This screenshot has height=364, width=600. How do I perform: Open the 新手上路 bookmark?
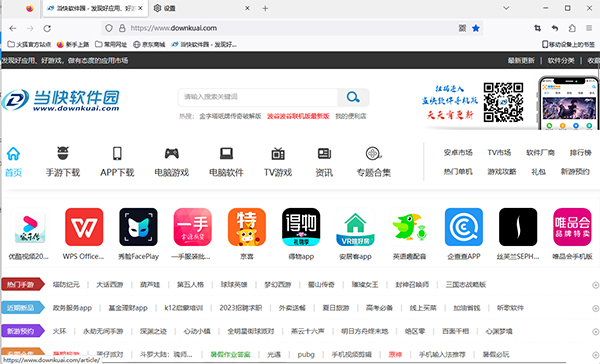pyautogui.click(x=73, y=44)
